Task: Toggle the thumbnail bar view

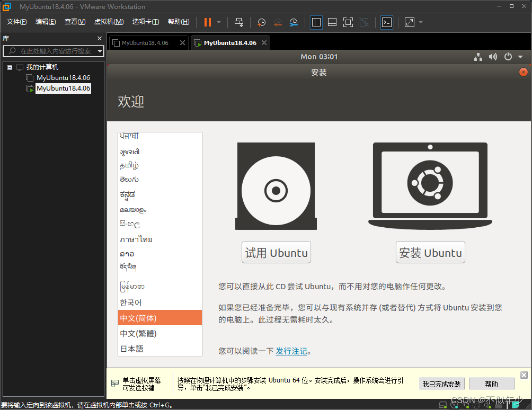Action: click(332, 22)
